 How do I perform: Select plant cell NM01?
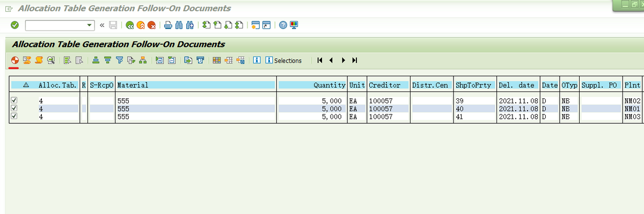[x=632, y=108]
